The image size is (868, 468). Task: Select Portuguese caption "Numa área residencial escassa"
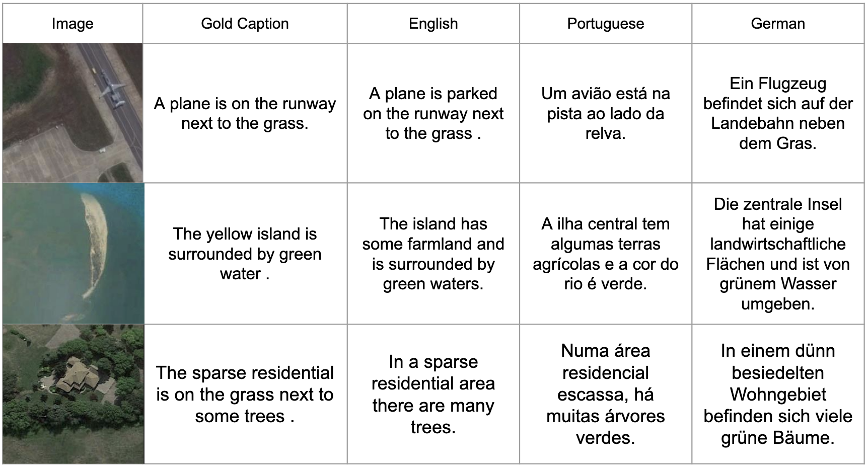[x=605, y=394]
